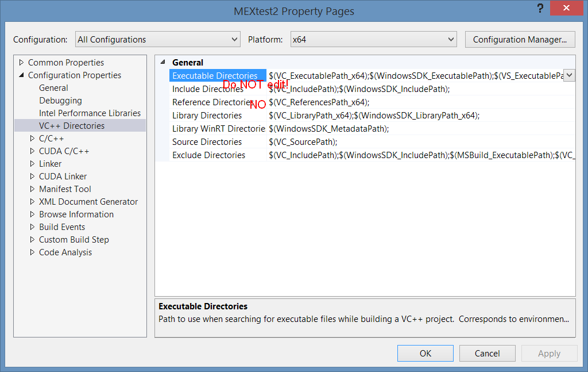Viewport: 588px width, 372px height.
Task: Select CUDA Linker tree label
Action: (x=63, y=177)
